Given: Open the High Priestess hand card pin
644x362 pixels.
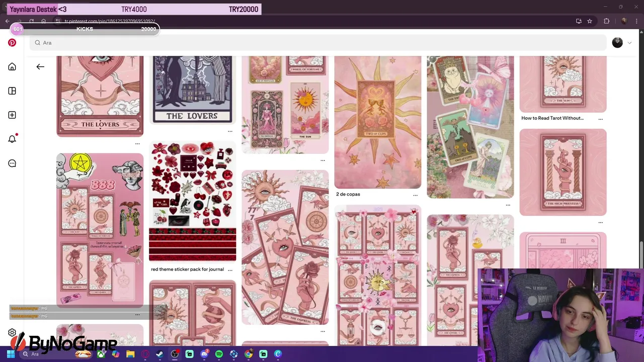Looking at the screenshot, I should [x=563, y=172].
